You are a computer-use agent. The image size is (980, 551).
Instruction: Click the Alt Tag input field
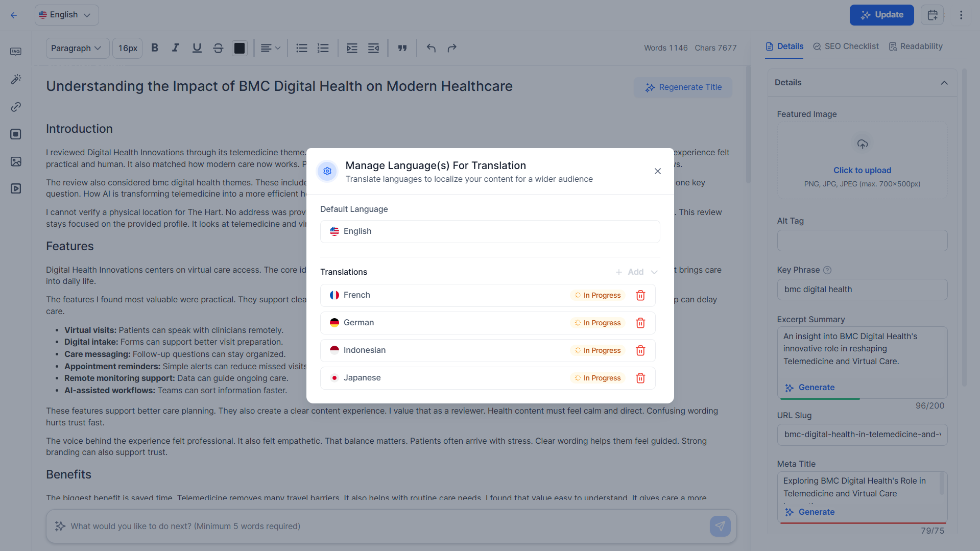(862, 241)
